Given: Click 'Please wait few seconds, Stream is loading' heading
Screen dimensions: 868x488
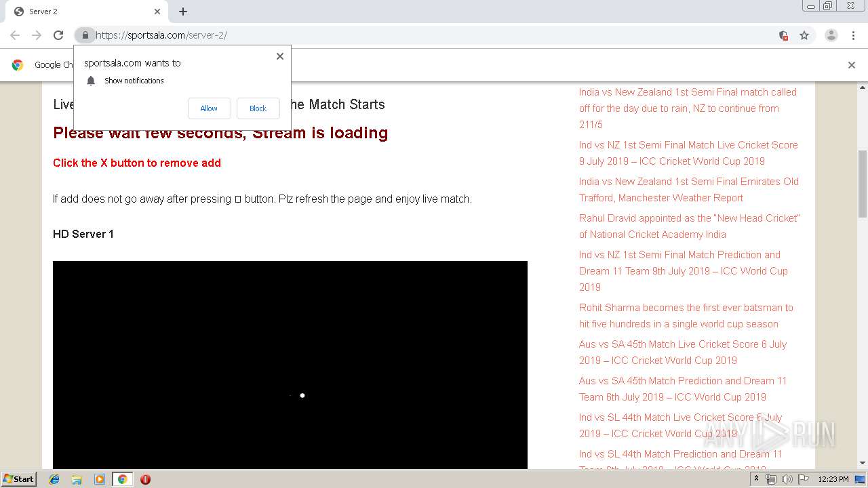Looking at the screenshot, I should [x=220, y=133].
